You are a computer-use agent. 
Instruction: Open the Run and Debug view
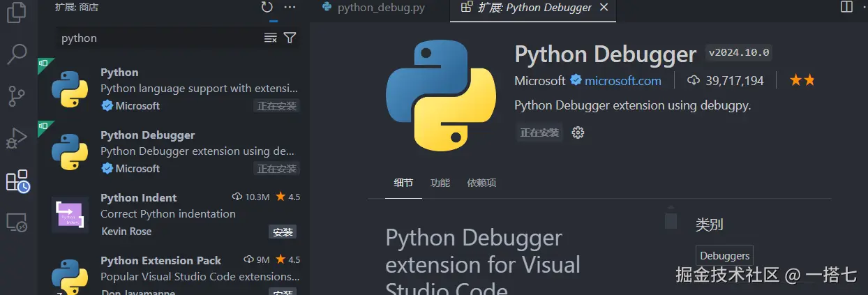pyautogui.click(x=16, y=138)
